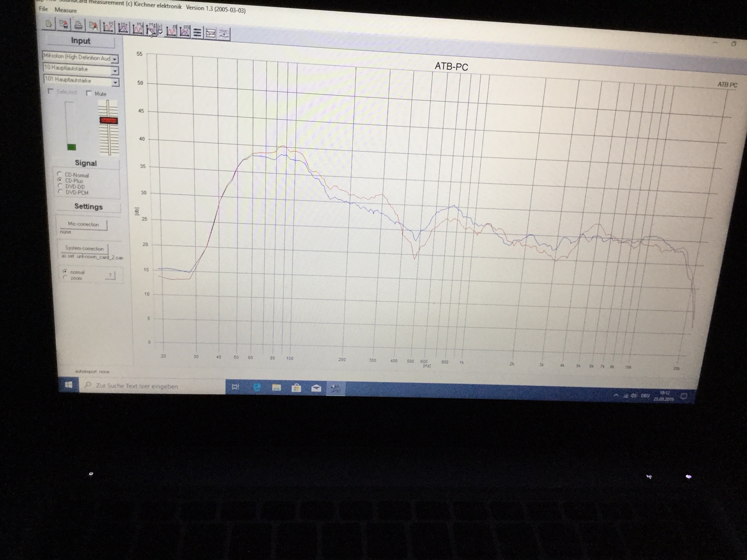The height and width of the screenshot is (560, 747).
Task: Open File Explorer from the taskbar
Action: [276, 388]
